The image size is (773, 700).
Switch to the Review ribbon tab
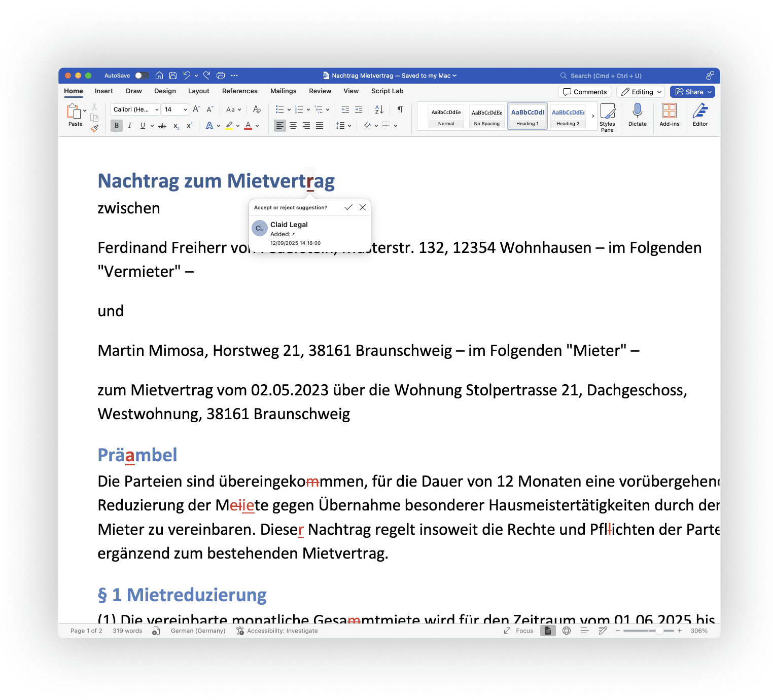point(320,91)
